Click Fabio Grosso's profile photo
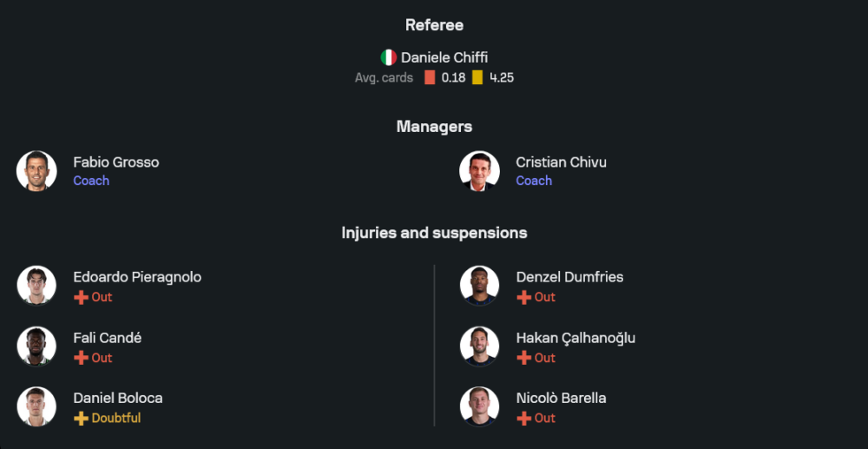The image size is (868, 449). pyautogui.click(x=36, y=170)
